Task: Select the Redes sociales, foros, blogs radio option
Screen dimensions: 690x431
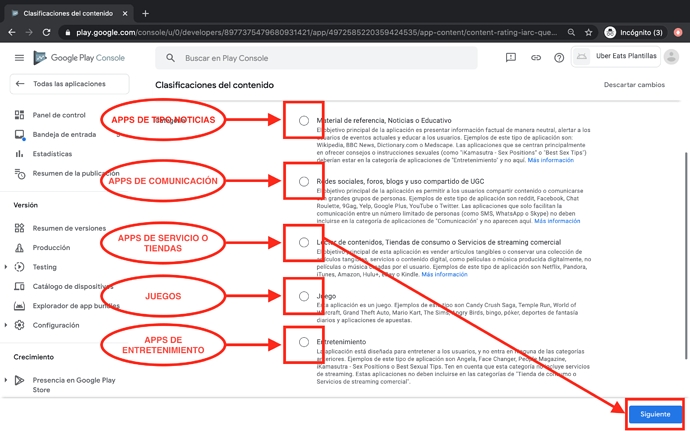Action: pos(303,182)
